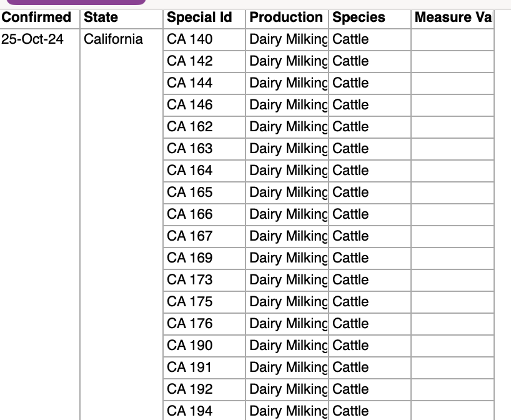Select Cattle cell in CA 164 row

pyautogui.click(x=370, y=171)
